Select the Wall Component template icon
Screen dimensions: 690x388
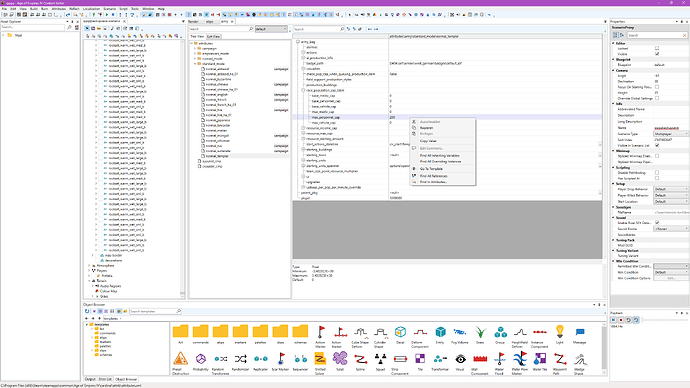[480, 359]
